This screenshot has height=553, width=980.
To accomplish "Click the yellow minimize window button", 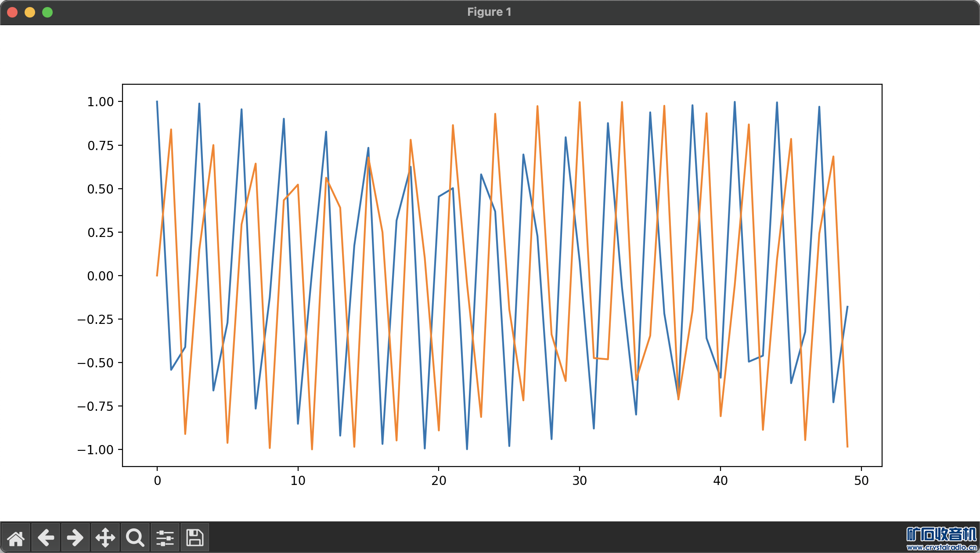I will tap(30, 12).
